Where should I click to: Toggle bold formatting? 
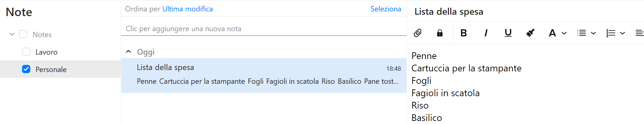click(464, 33)
